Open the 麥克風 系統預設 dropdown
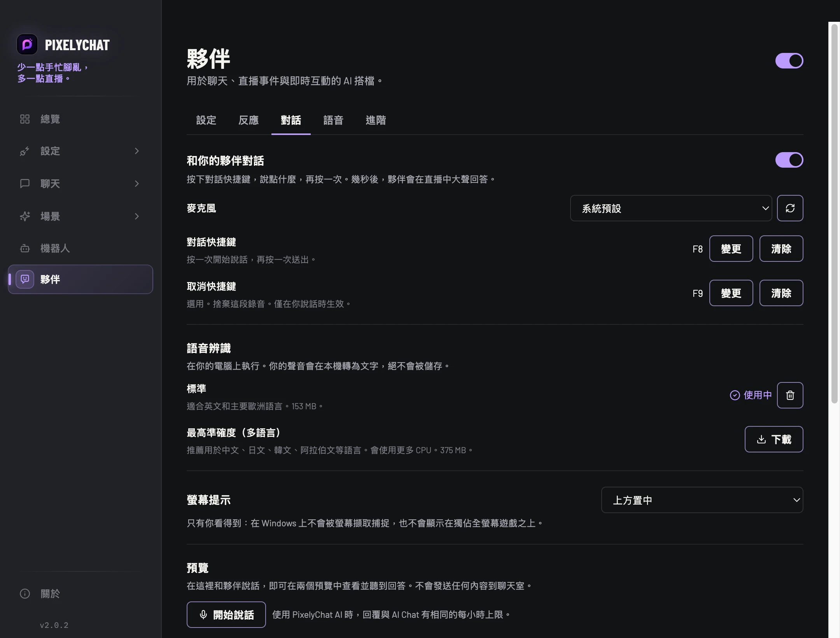Image resolution: width=840 pixels, height=638 pixels. click(x=671, y=208)
